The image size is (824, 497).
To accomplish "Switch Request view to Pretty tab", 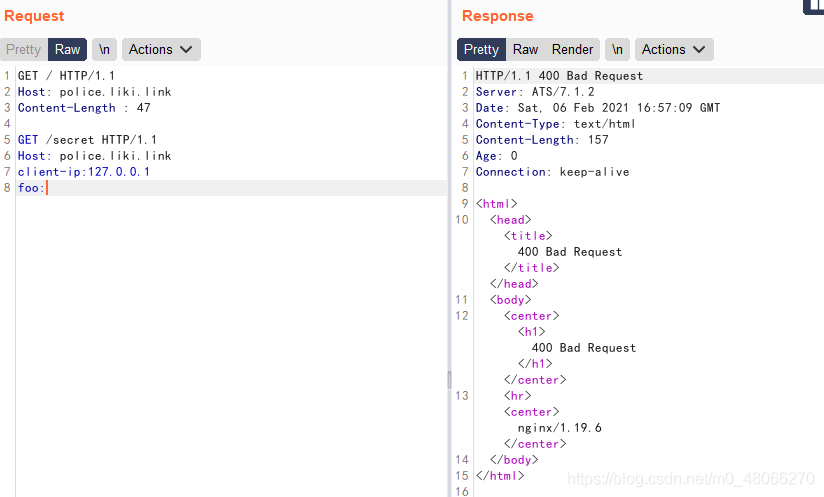I will coord(24,49).
